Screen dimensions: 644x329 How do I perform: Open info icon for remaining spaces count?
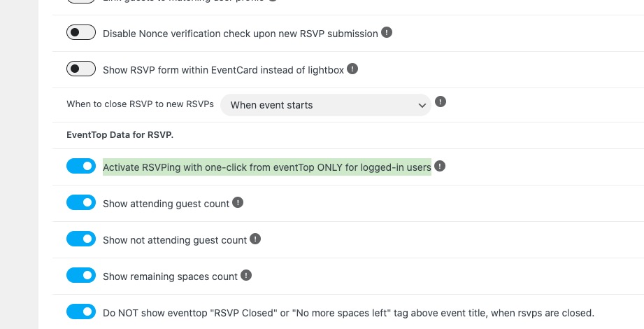[246, 275]
